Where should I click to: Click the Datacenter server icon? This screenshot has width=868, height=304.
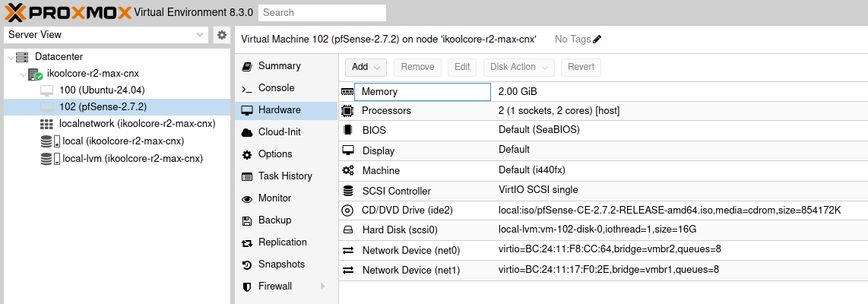pyautogui.click(x=22, y=57)
